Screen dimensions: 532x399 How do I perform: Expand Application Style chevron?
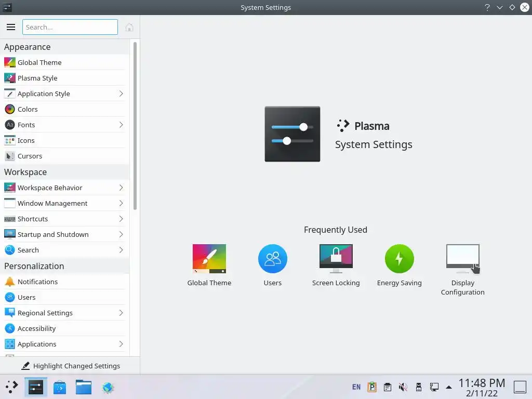coord(121,94)
